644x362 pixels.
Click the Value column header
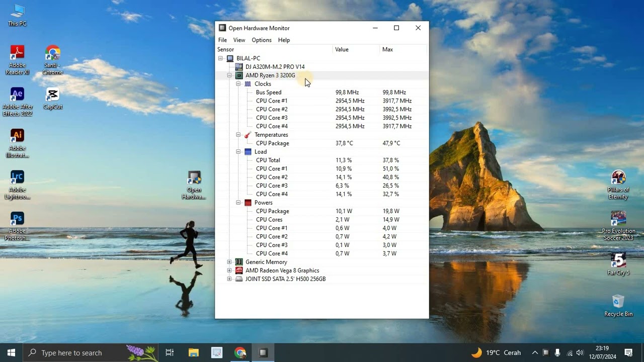(x=356, y=49)
